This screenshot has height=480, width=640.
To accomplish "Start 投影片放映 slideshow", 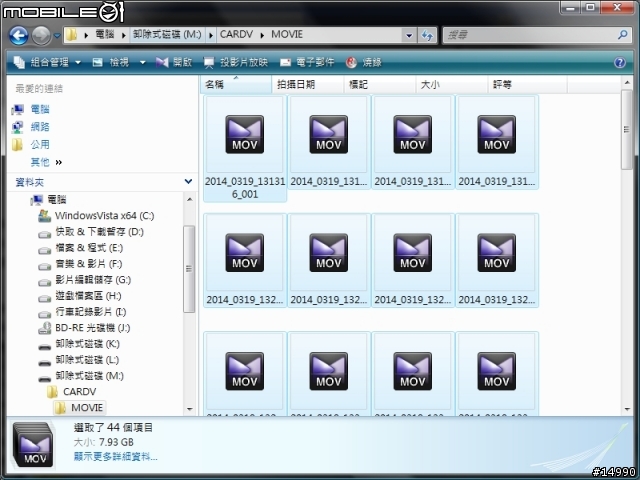I will point(236,62).
